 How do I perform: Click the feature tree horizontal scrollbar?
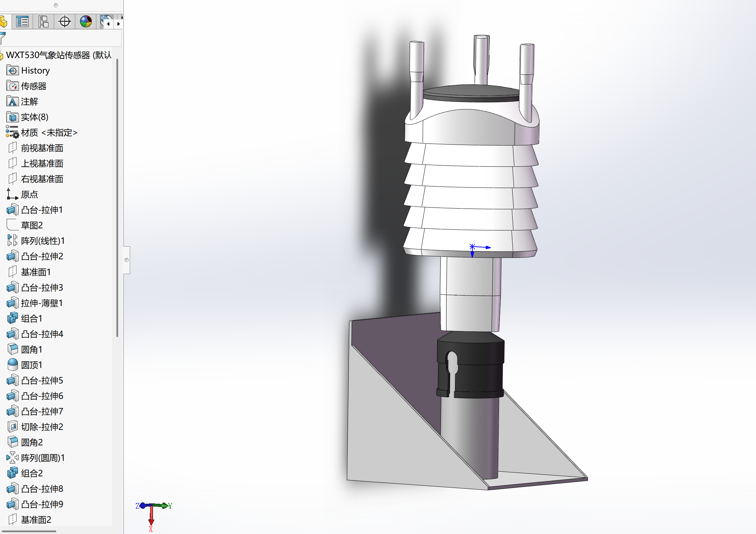click(x=29, y=531)
